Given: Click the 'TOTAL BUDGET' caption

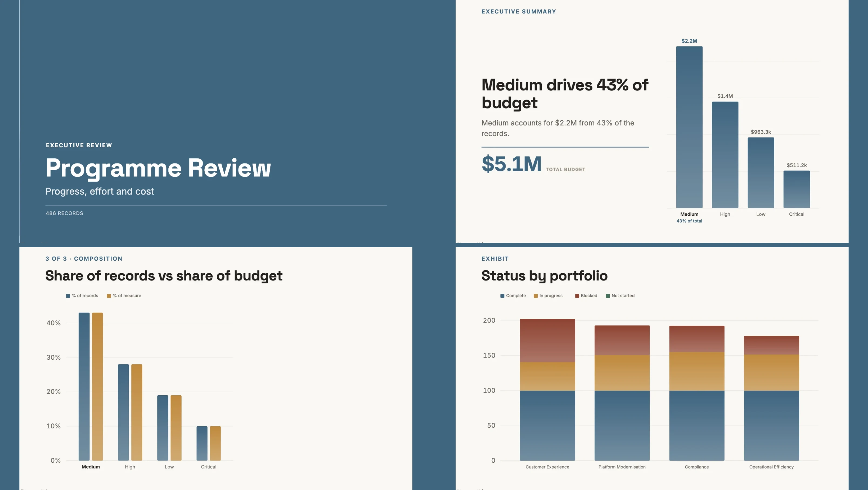Looking at the screenshot, I should [x=565, y=169].
